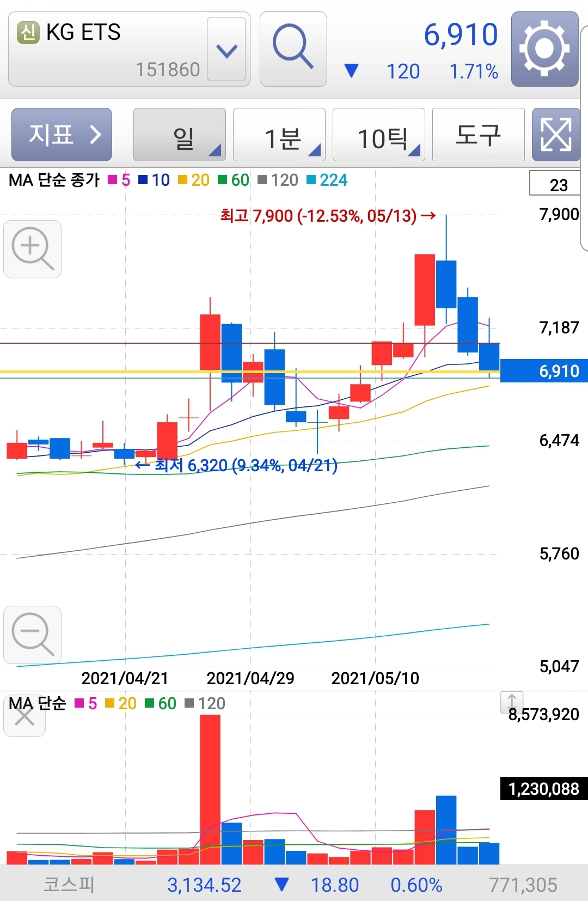
Task: Close the volume indicator panel
Action: tap(24, 716)
